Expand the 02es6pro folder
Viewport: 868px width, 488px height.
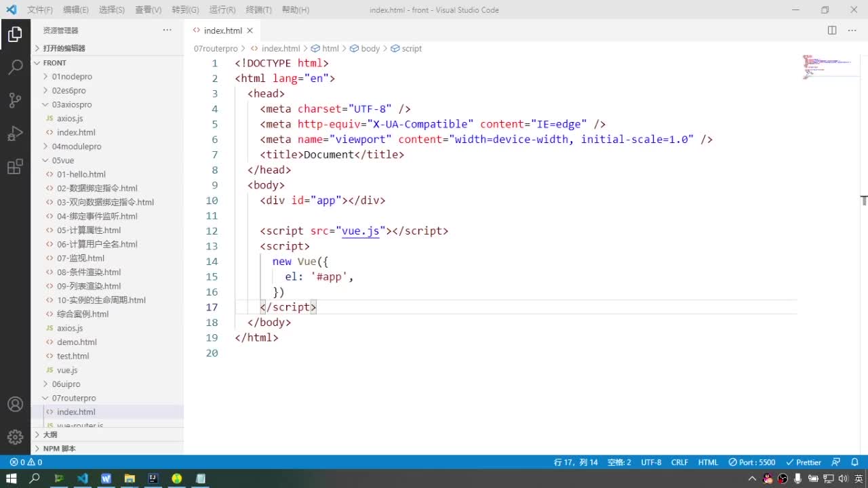pyautogui.click(x=108, y=90)
